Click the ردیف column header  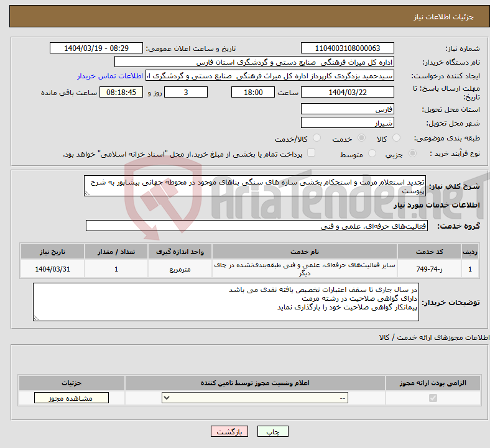[470, 252]
